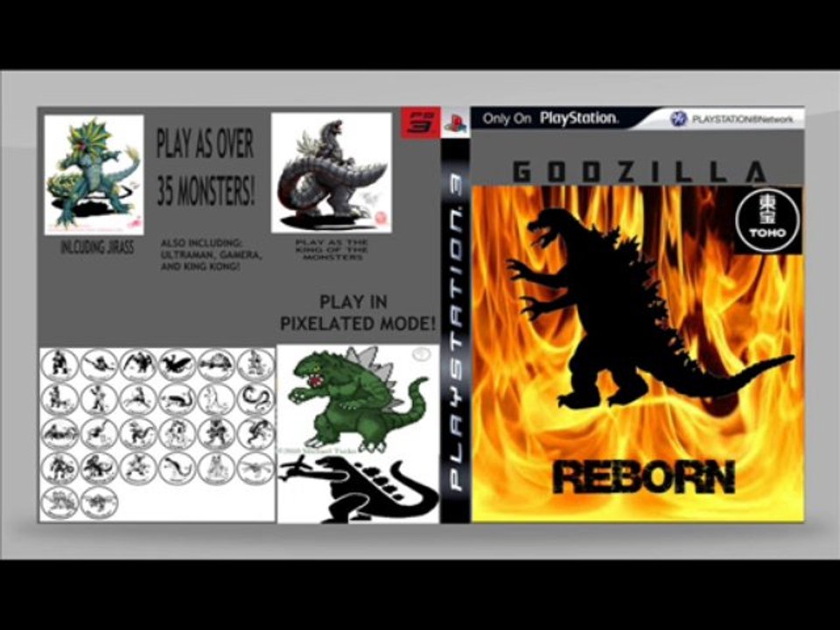Viewport: 840px width, 630px height.
Task: Select first monster medallion in third row
Action: [59, 433]
